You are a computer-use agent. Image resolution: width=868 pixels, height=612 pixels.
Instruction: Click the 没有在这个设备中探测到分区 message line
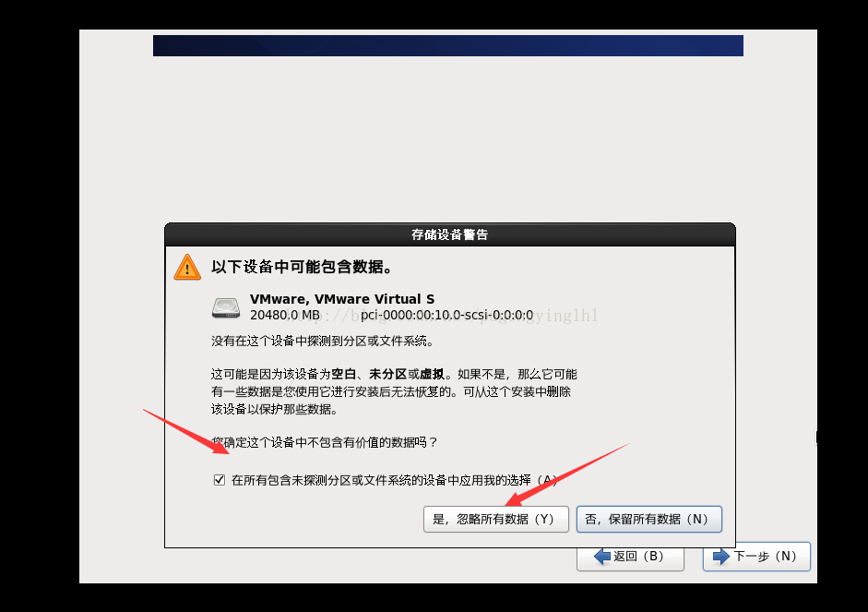click(x=322, y=342)
